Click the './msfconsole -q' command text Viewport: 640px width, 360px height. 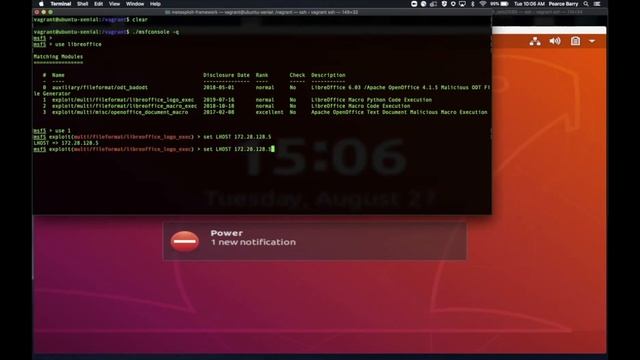click(156, 32)
